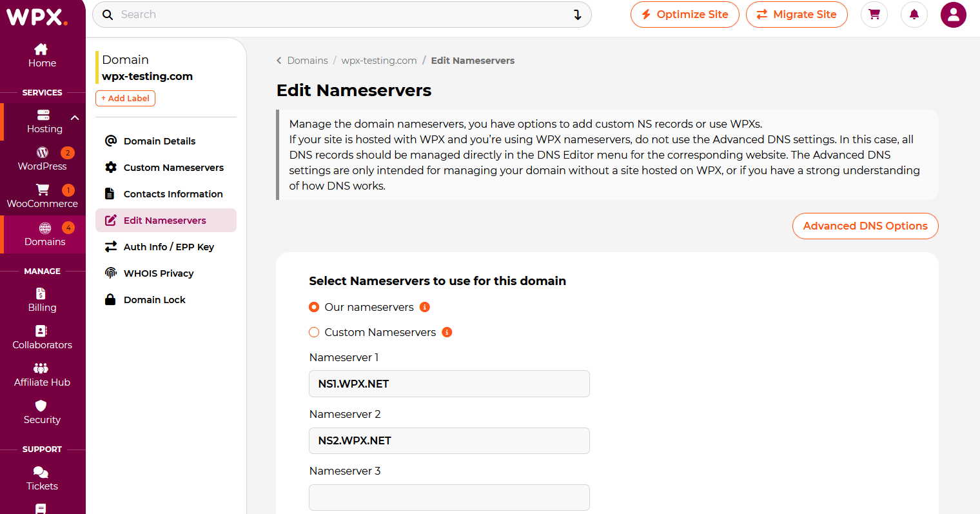The image size is (980, 514).
Task: Click the Optimize Site button
Action: [x=685, y=14]
